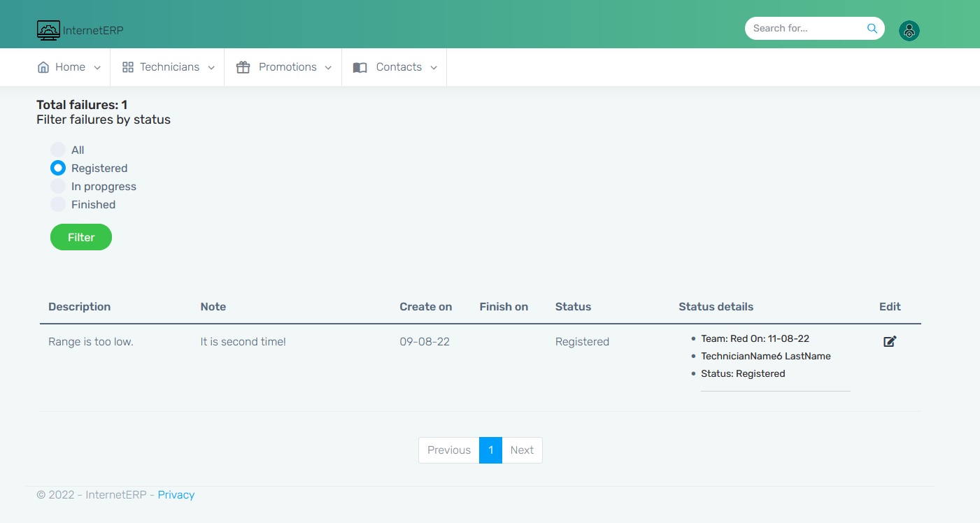Click the InternetERP brand name text
Screen dimensions: 980x523
[x=93, y=30]
